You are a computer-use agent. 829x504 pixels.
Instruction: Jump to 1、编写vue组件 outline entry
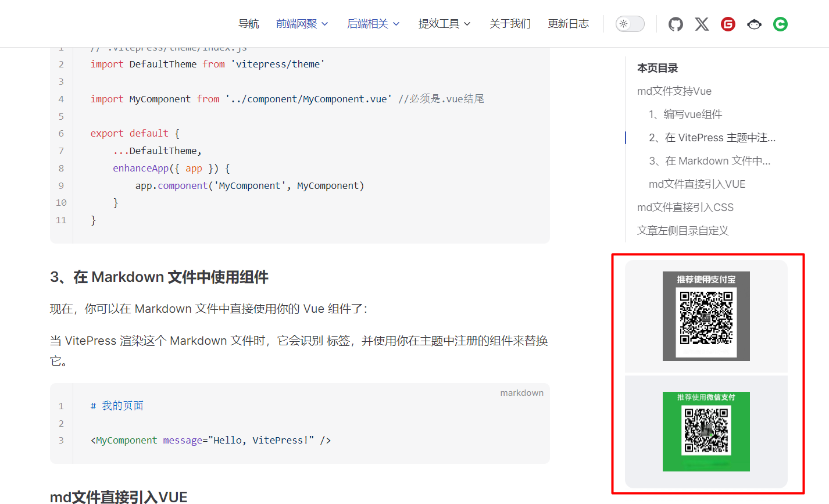coord(685,115)
